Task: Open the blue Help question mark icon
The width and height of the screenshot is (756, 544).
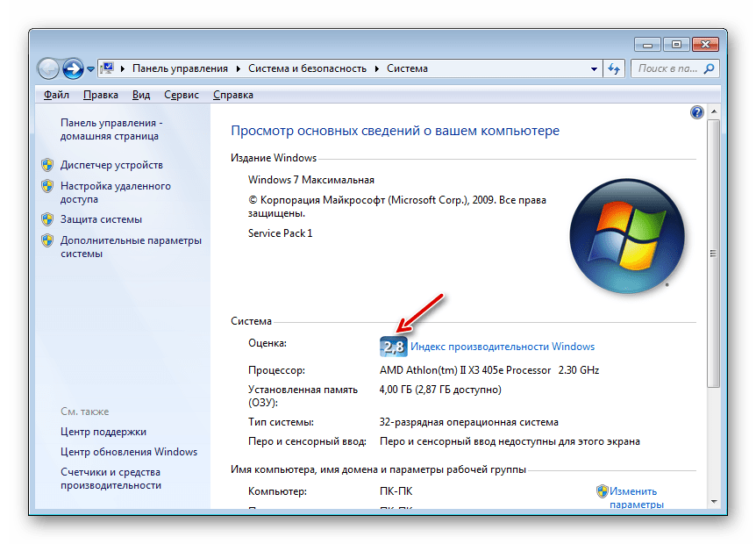Action: [x=696, y=112]
